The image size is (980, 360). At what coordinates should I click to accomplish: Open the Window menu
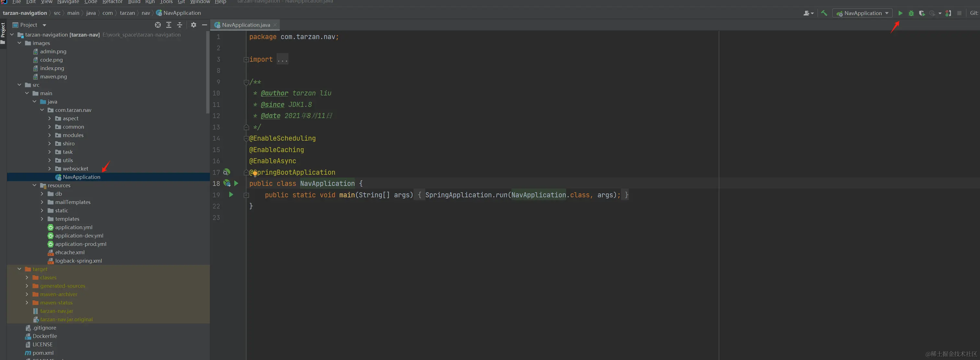(200, 2)
